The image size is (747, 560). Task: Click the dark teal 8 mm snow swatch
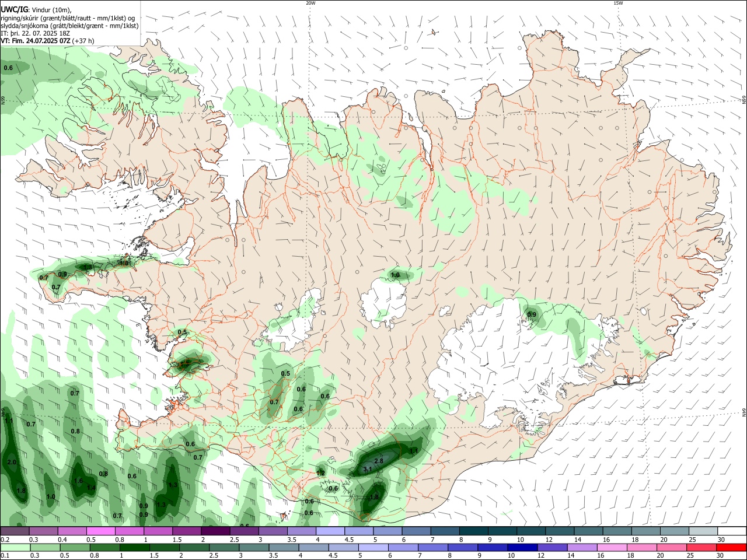pyautogui.click(x=473, y=531)
